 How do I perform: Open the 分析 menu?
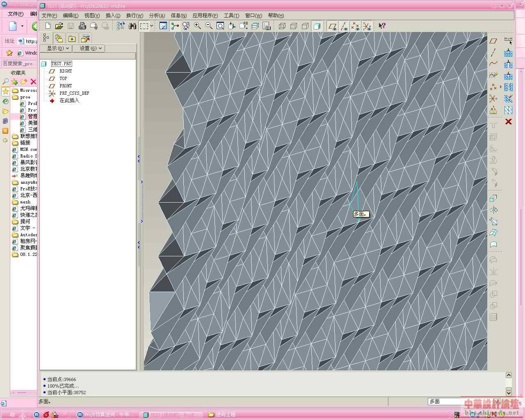point(157,16)
